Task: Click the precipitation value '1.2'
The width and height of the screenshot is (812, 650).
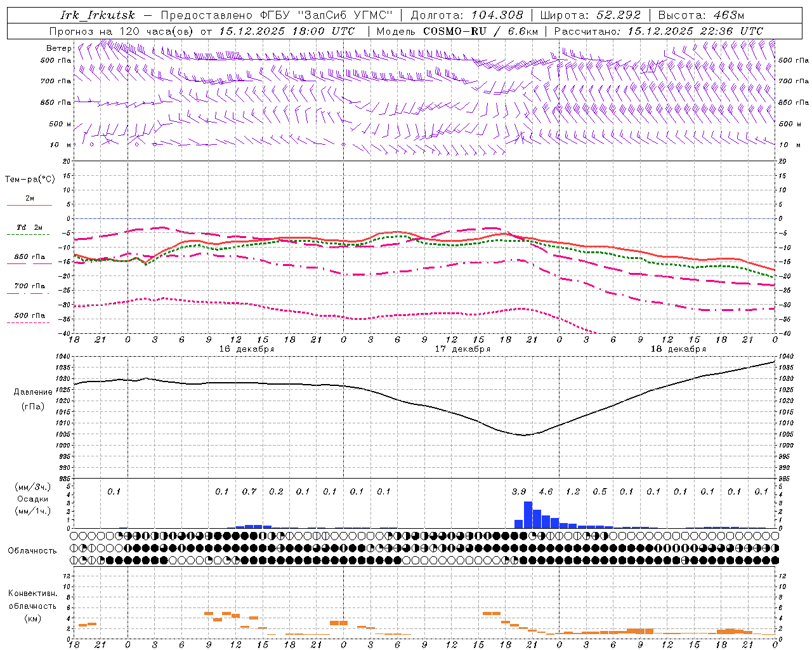Action: [x=573, y=491]
